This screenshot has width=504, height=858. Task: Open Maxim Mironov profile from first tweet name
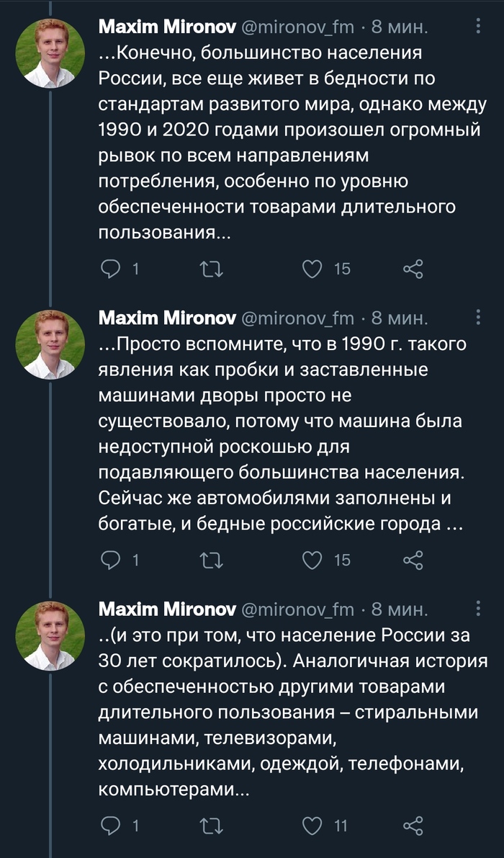[166, 27]
